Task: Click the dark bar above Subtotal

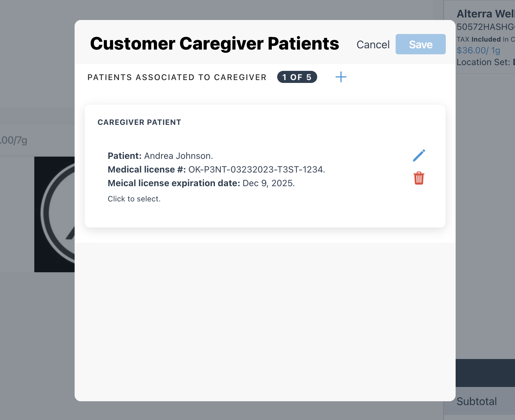Action: (485, 373)
